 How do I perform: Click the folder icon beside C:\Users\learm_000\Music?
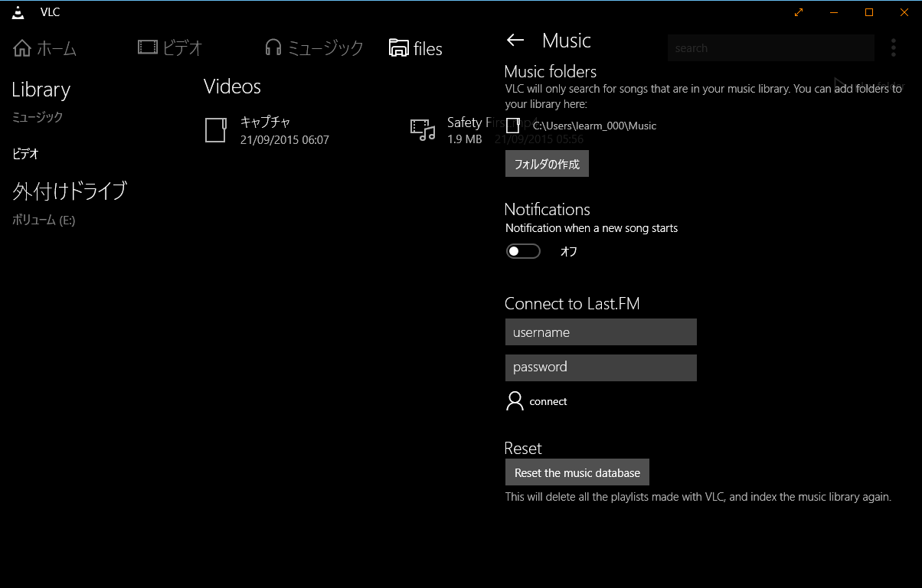[x=512, y=126]
